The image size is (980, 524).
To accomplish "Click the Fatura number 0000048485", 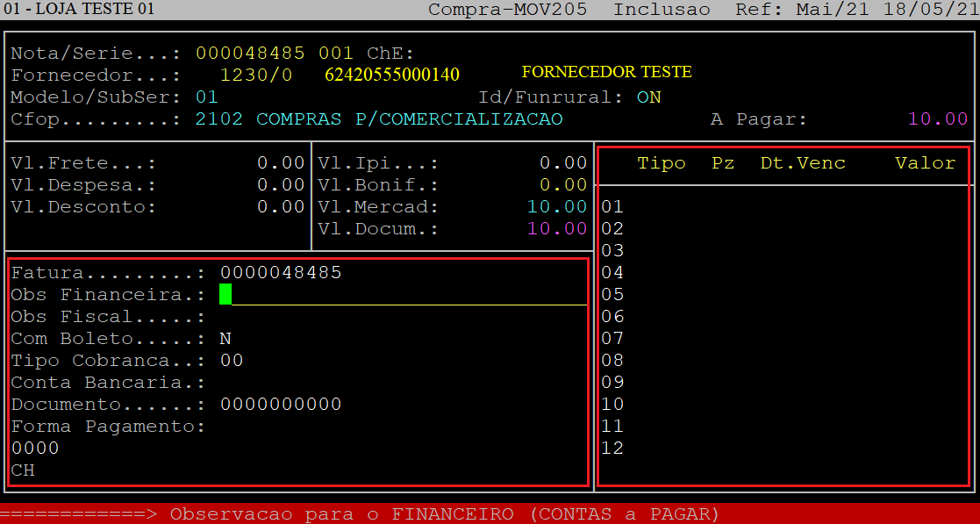I will coord(281,273).
